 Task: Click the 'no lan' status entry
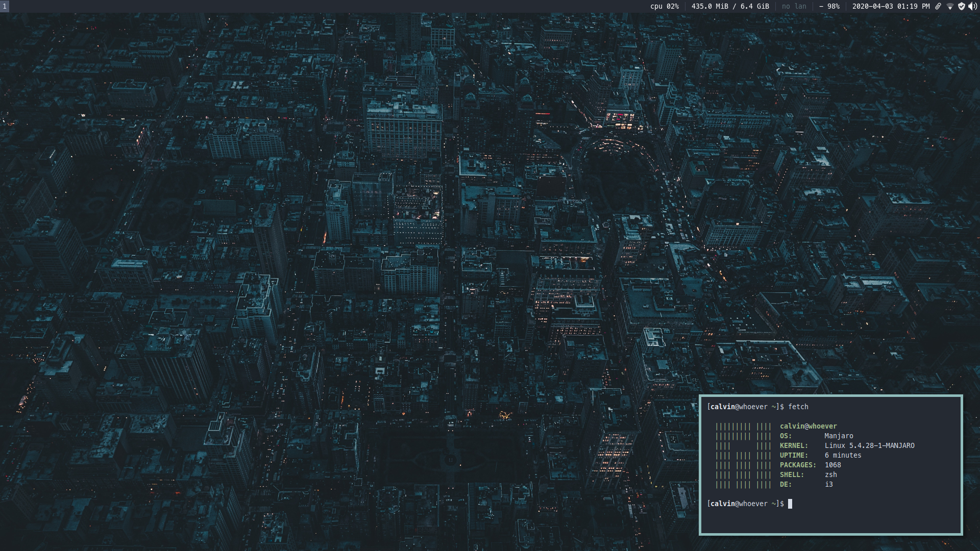coord(794,6)
